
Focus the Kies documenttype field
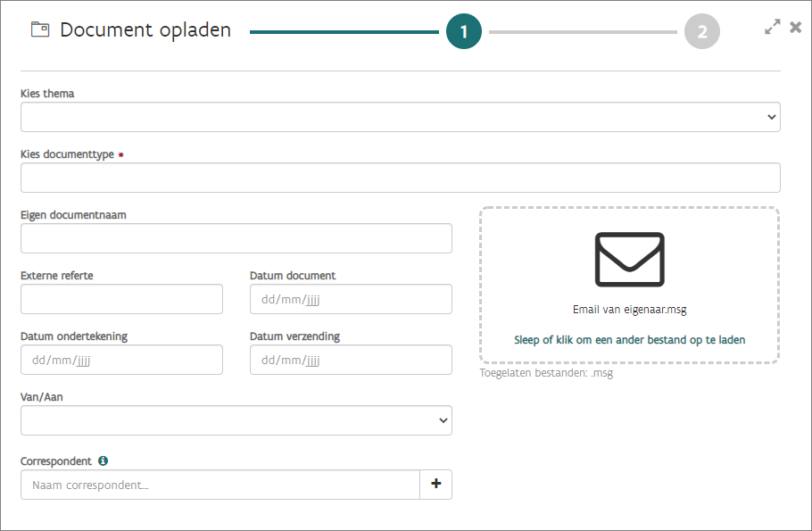coord(400,178)
